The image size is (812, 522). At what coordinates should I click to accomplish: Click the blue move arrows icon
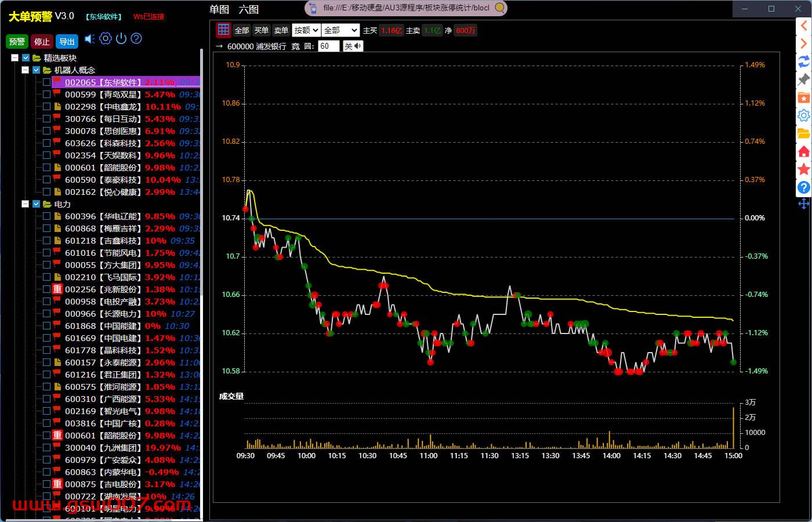coord(803,204)
